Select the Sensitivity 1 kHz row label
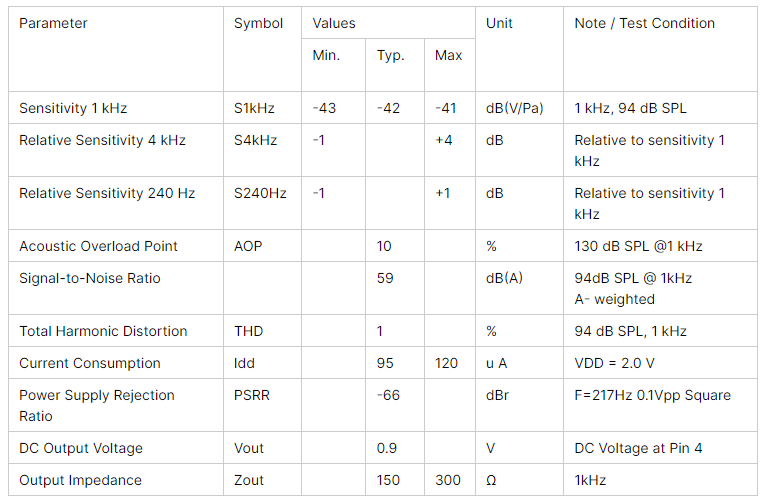The height and width of the screenshot is (502, 767). tap(73, 108)
